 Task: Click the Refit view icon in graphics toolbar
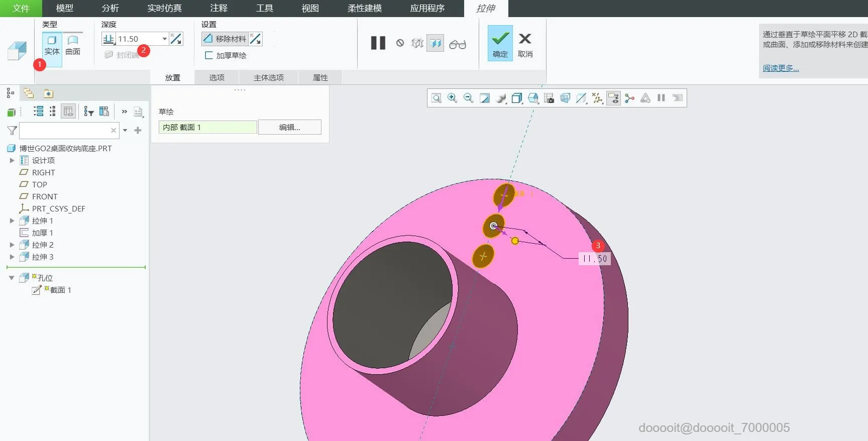pos(436,98)
